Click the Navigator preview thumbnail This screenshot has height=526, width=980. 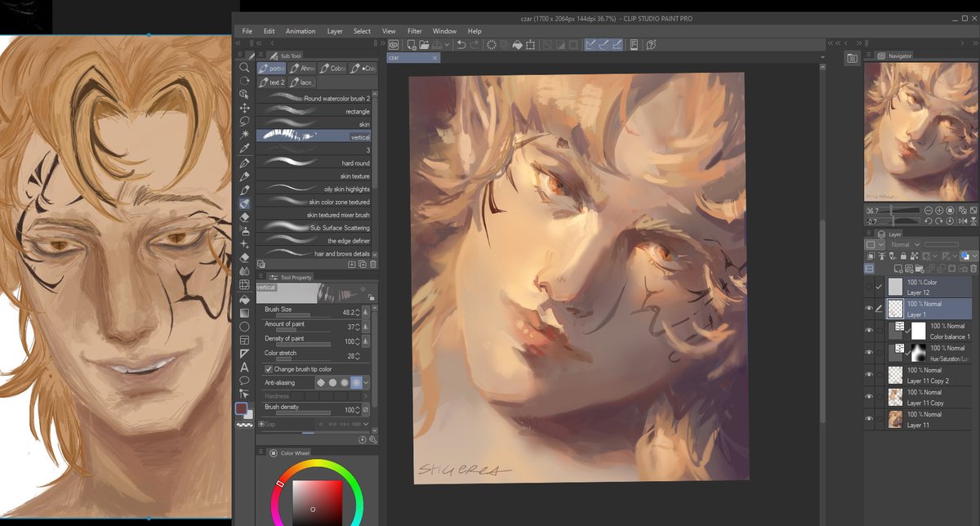point(920,131)
